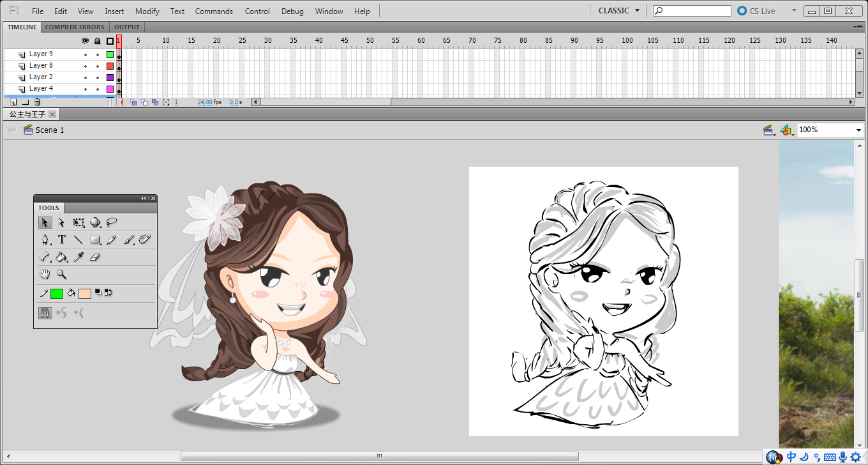Select the Text tool
Image resolution: width=868 pixels, height=465 pixels.
pyautogui.click(x=62, y=240)
